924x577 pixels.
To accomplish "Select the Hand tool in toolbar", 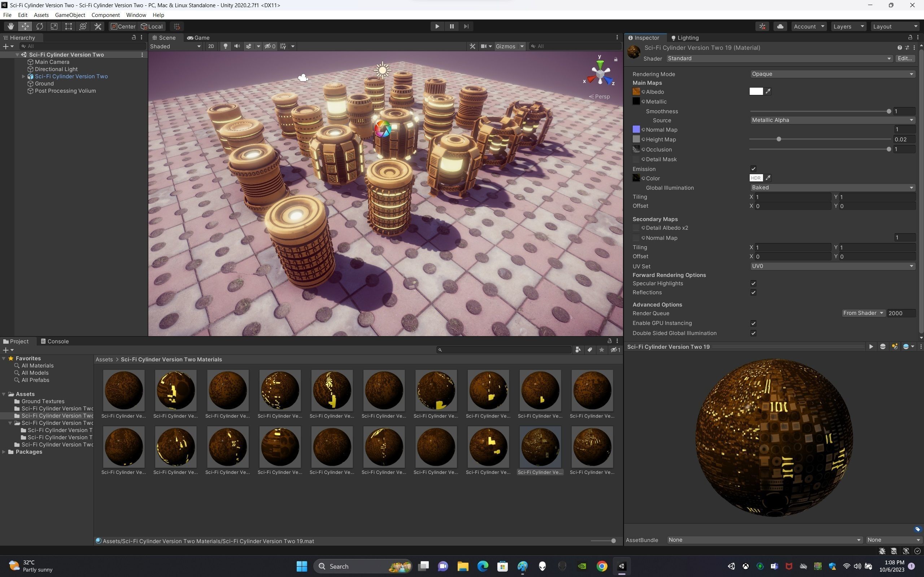I will click(x=11, y=26).
